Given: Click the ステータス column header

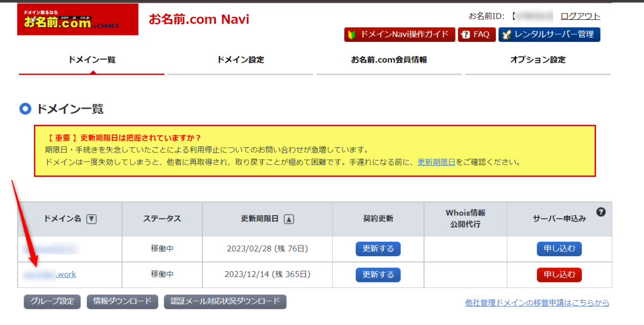Looking at the screenshot, I should point(162,219).
